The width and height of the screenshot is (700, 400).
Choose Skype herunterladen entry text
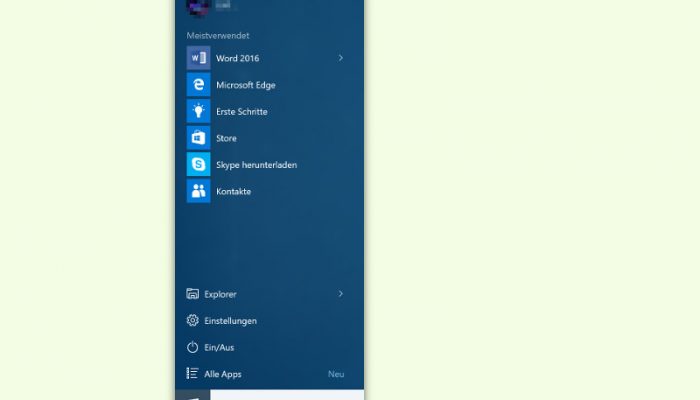[x=256, y=165]
